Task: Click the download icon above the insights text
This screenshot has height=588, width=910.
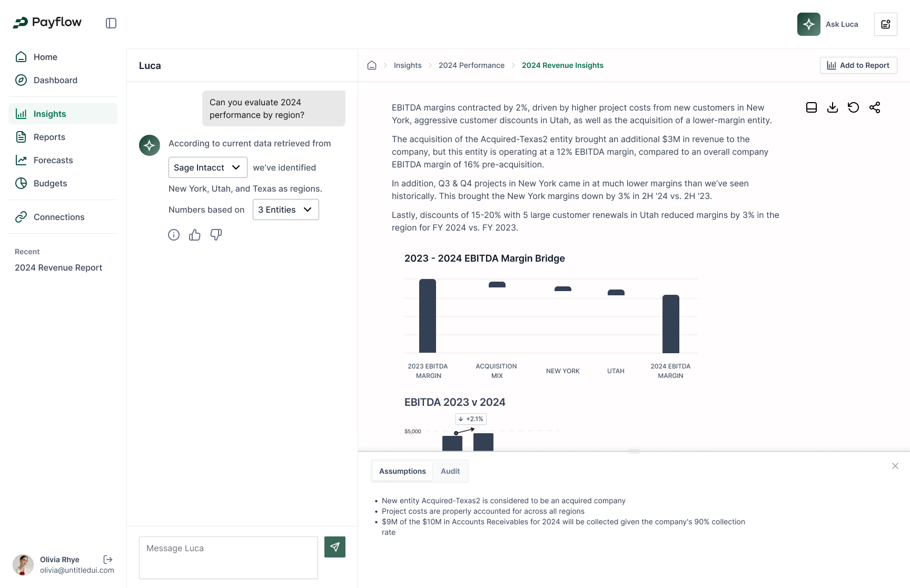Action: click(833, 107)
